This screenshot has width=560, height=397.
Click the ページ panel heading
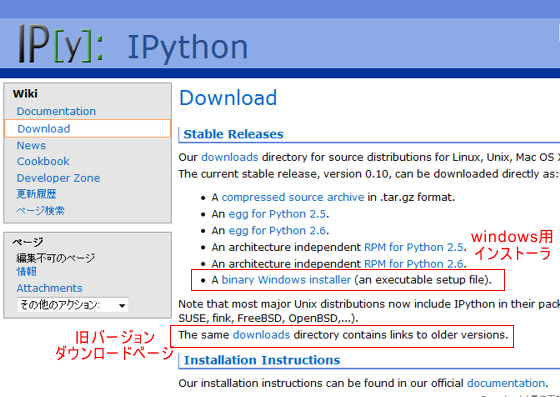click(28, 242)
